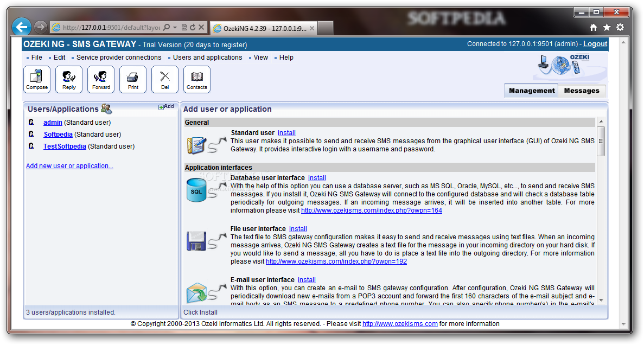Click the Add icon in Users/Applications header

(166, 107)
